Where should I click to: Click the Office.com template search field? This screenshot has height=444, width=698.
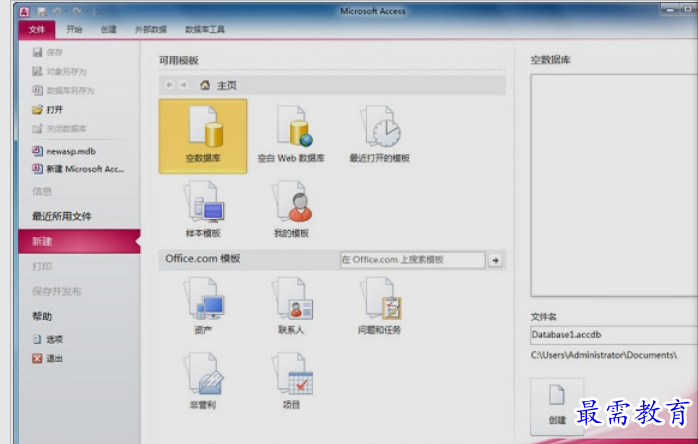pyautogui.click(x=413, y=260)
